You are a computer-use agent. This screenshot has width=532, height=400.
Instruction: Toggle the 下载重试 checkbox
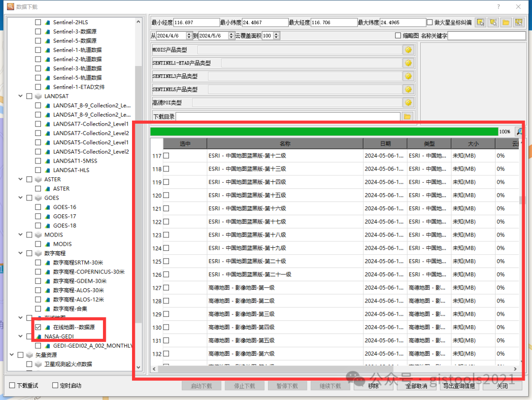12,385
